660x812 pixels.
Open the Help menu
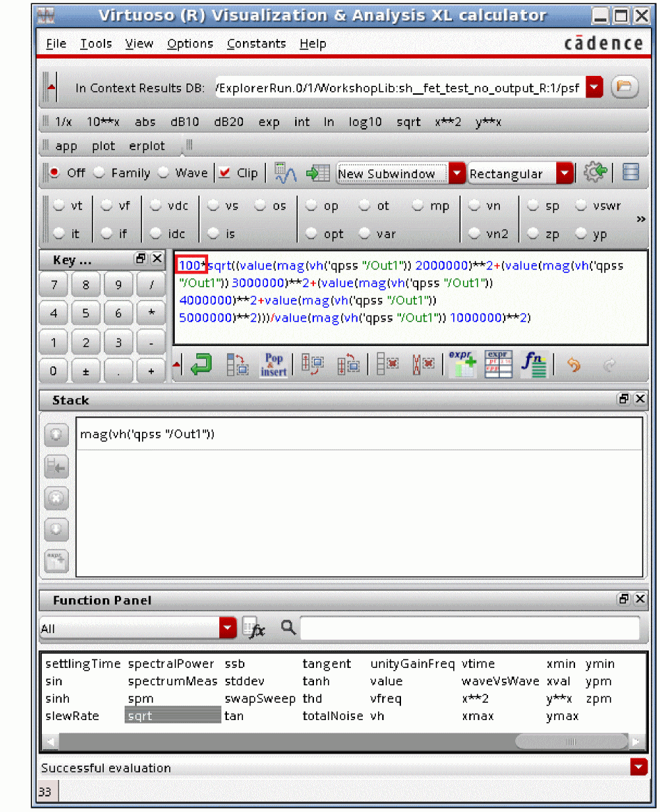(x=313, y=43)
